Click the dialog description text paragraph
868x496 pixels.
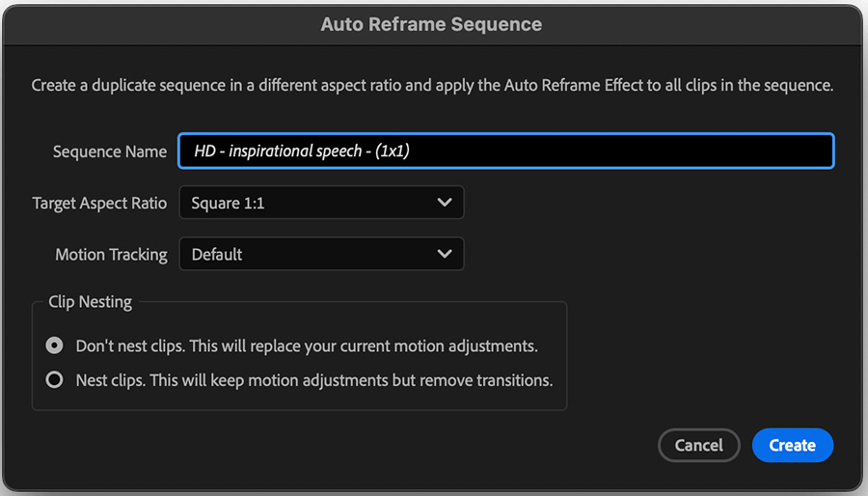coord(432,85)
